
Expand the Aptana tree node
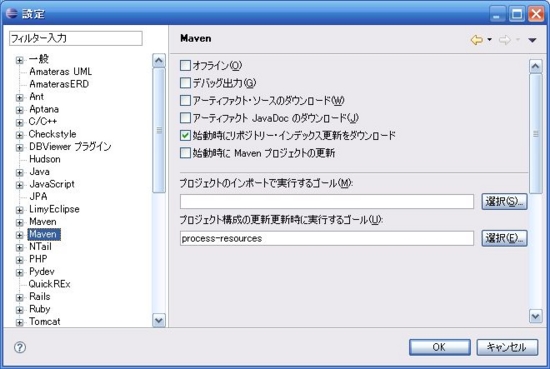pyautogui.click(x=20, y=110)
